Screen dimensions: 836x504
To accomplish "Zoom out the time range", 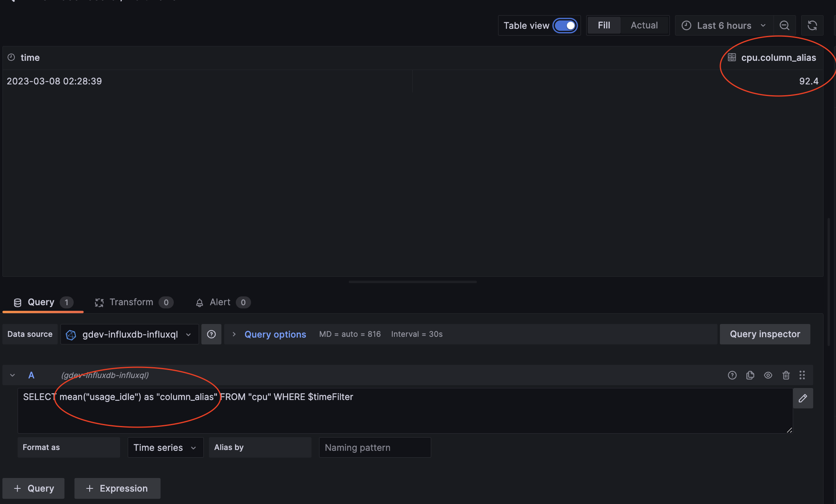I will pos(784,25).
